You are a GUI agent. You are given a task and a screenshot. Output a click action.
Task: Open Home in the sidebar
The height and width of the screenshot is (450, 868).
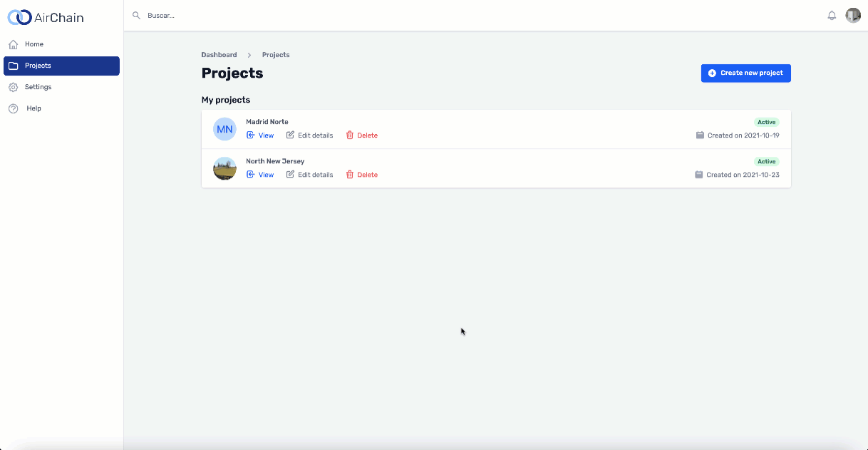coord(61,44)
